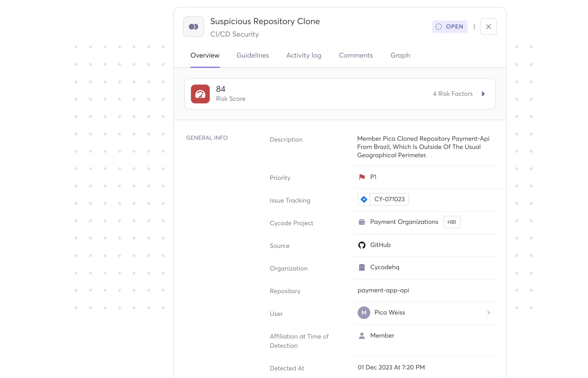This screenshot has height=378, width=588.
Task: Close the violation details panel
Action: (488, 27)
